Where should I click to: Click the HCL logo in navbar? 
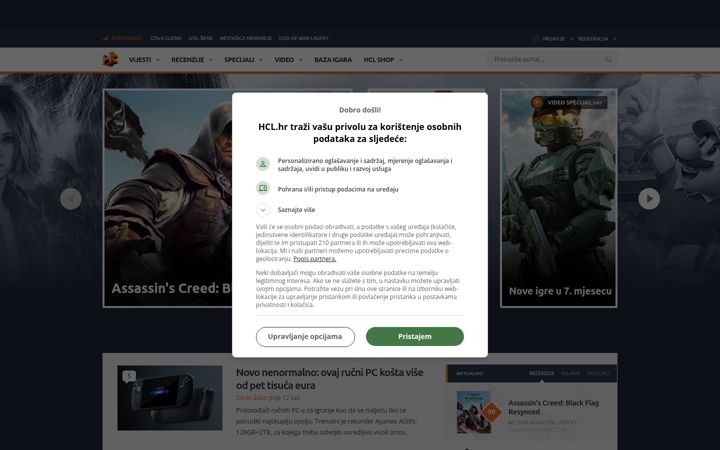[110, 59]
